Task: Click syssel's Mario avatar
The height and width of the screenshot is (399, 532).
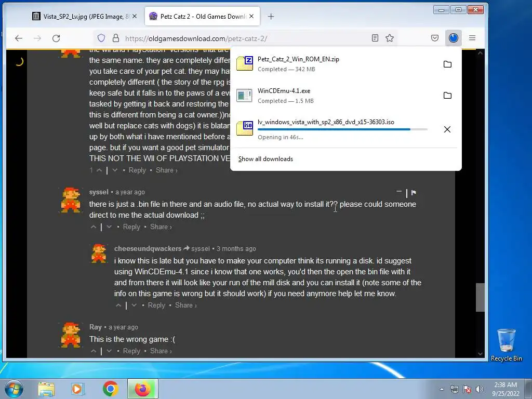Action: 71,200
